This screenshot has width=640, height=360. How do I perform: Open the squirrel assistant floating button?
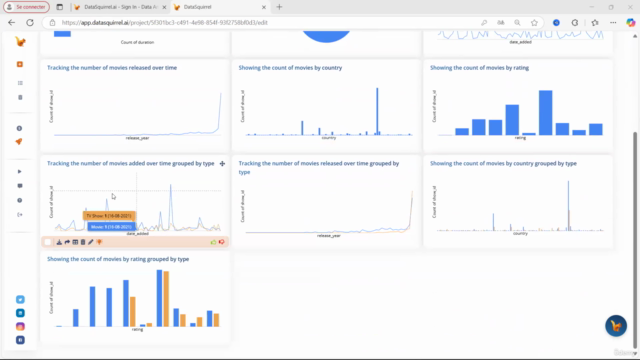click(x=616, y=326)
